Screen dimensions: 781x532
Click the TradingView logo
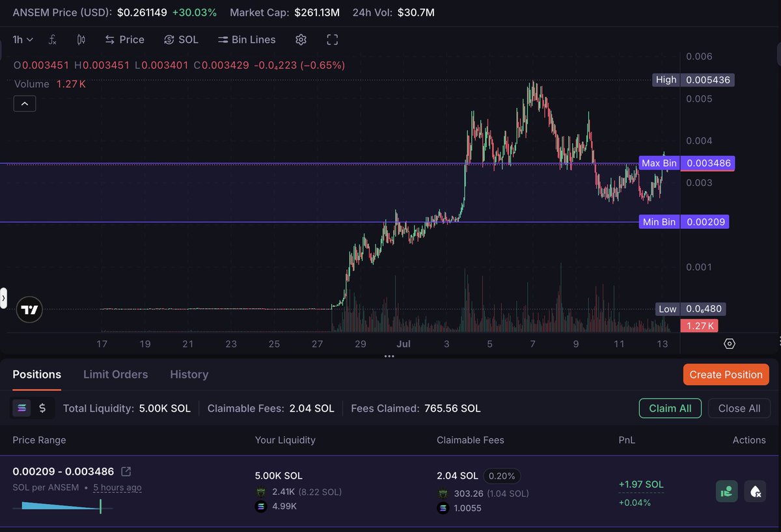pos(29,310)
